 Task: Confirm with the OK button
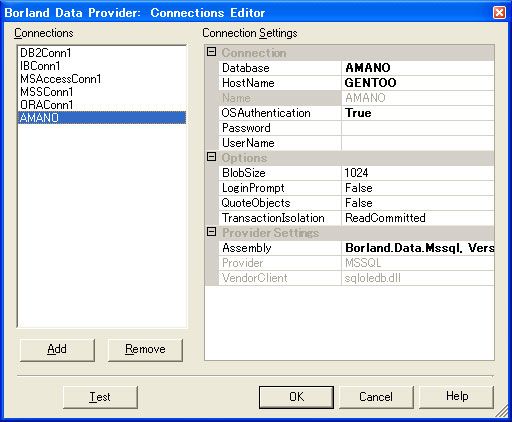296,397
